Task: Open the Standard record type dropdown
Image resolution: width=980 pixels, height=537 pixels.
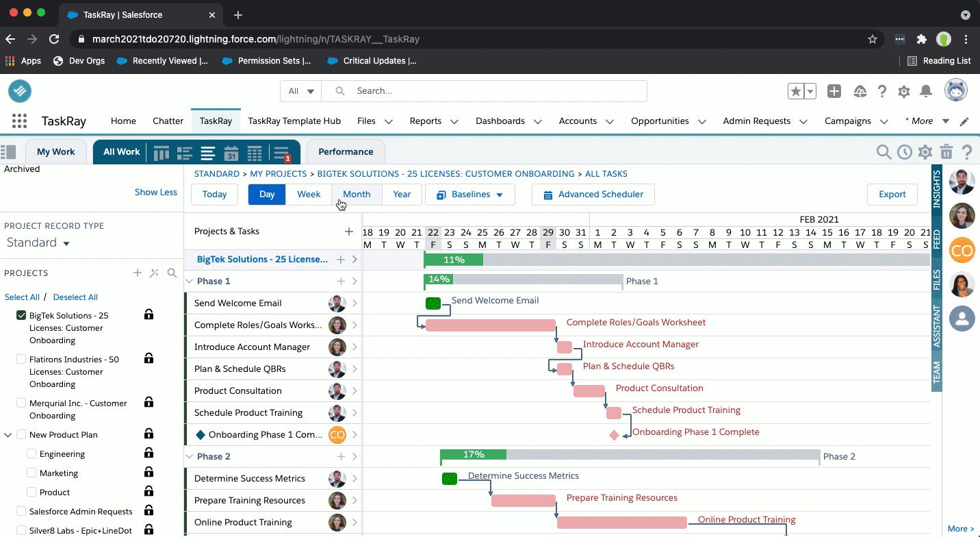Action: (38, 242)
